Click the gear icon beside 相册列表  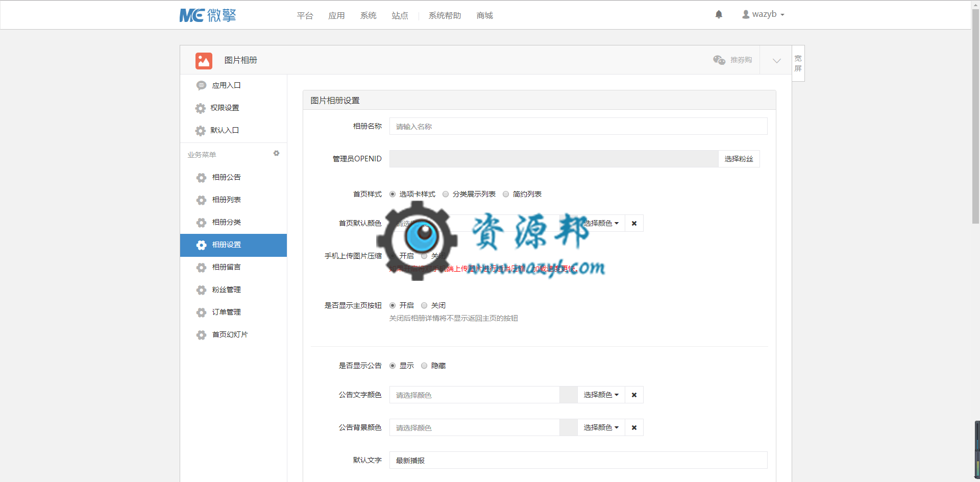click(202, 200)
